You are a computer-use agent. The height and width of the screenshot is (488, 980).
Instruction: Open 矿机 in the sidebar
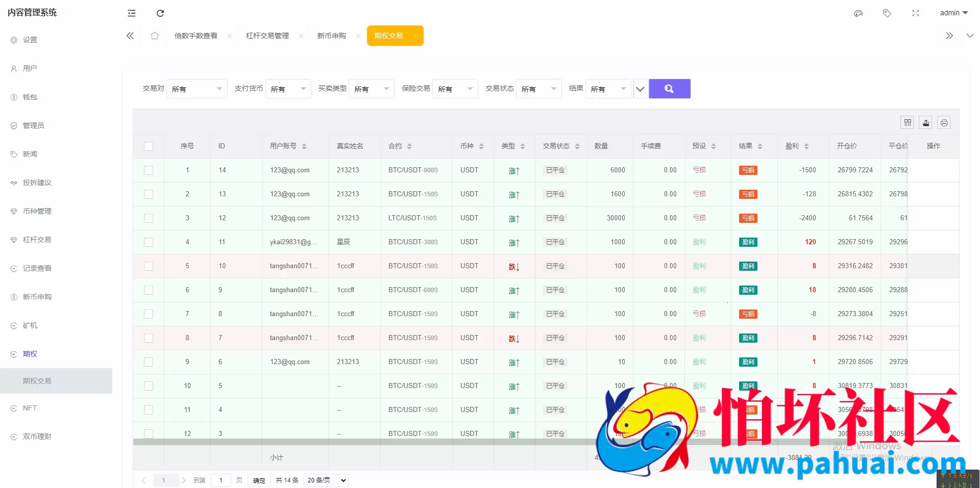(x=56, y=325)
